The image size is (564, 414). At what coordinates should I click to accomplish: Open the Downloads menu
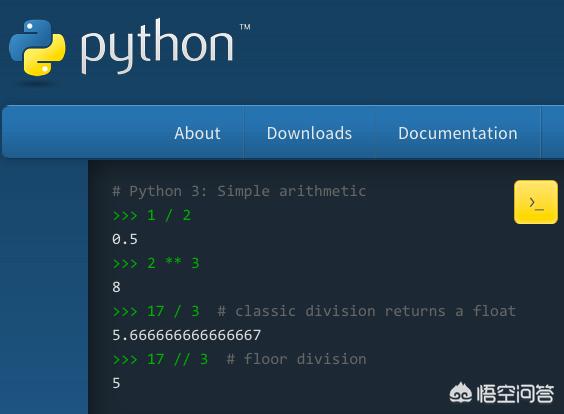[x=309, y=133]
